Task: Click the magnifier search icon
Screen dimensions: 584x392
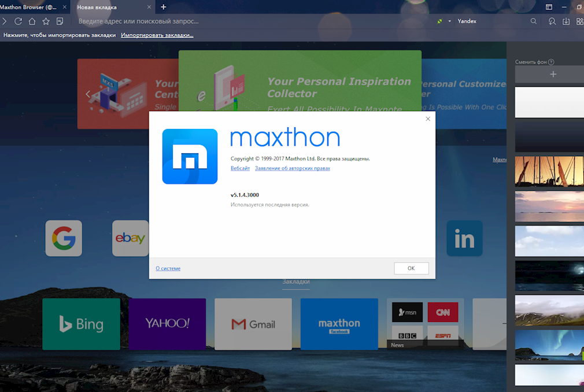Action: [x=534, y=21]
